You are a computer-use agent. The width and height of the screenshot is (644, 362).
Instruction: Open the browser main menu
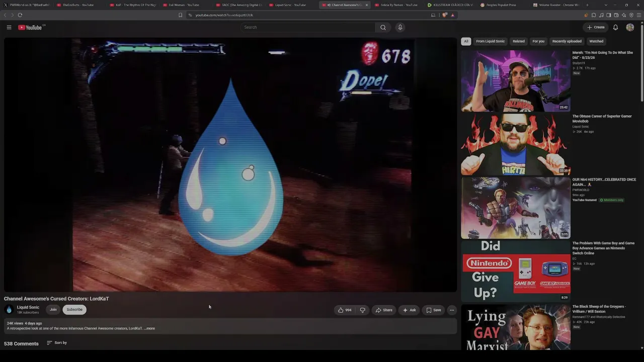click(639, 15)
